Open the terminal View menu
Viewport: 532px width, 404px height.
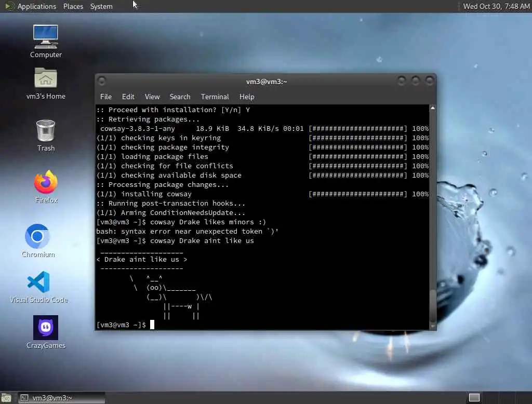pos(152,97)
